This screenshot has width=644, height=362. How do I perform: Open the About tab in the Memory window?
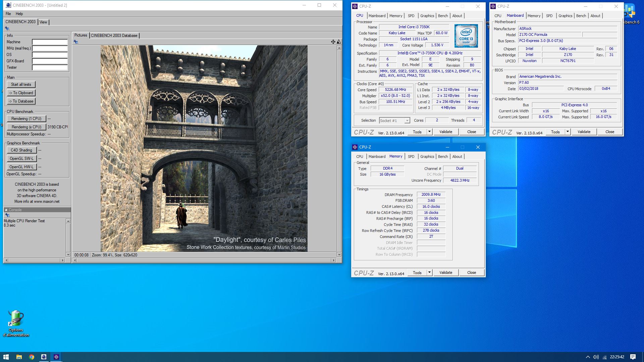(x=457, y=157)
